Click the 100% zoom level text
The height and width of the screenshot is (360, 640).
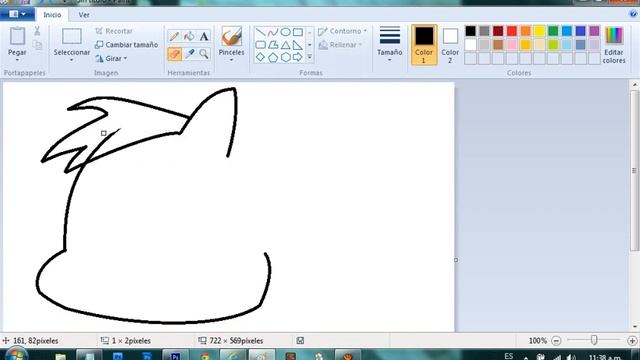pos(538,340)
